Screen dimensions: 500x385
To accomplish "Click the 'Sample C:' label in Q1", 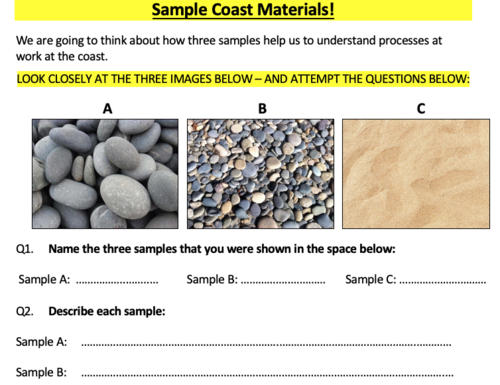I will 371,279.
